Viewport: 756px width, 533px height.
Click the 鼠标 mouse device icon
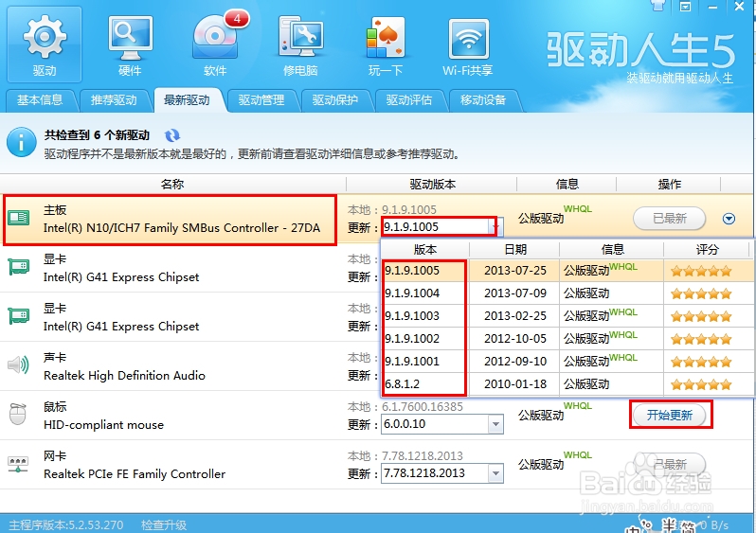pos(18,415)
